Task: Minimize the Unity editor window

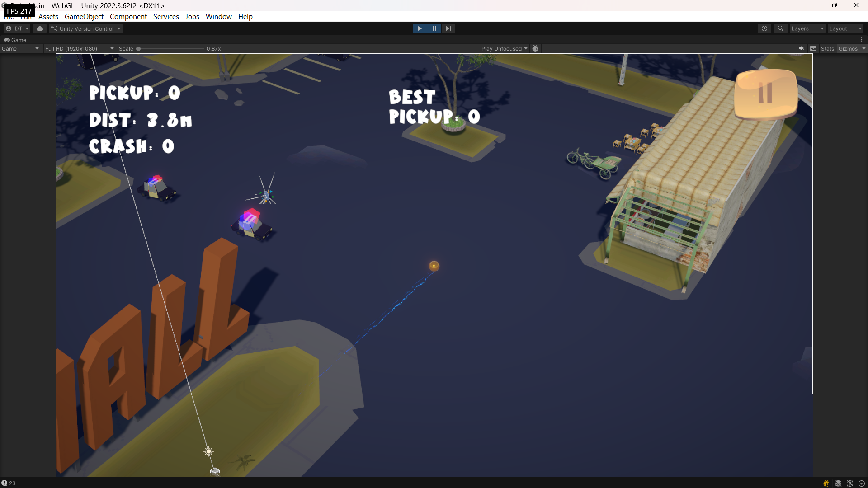Action: point(813,5)
